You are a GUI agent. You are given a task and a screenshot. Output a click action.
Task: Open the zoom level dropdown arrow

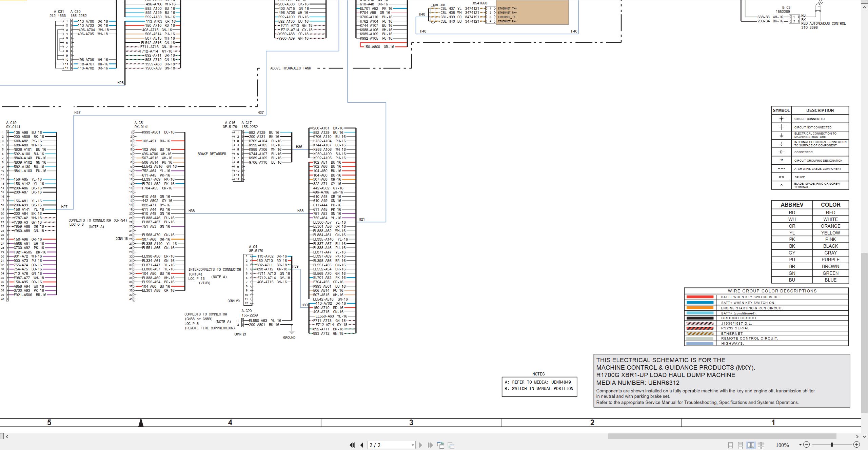(800, 445)
